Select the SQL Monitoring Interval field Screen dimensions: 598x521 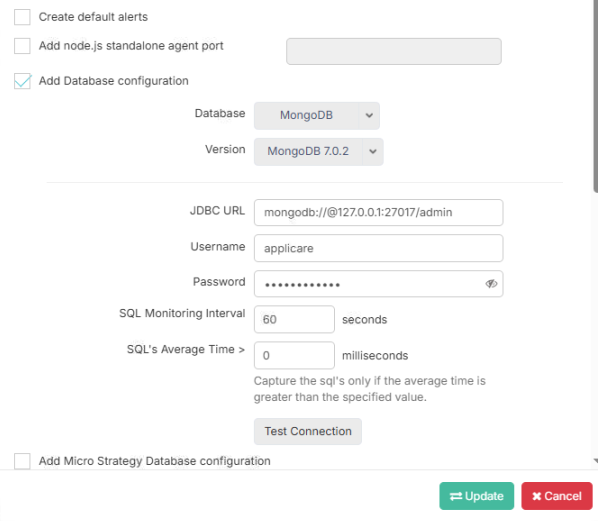294,319
